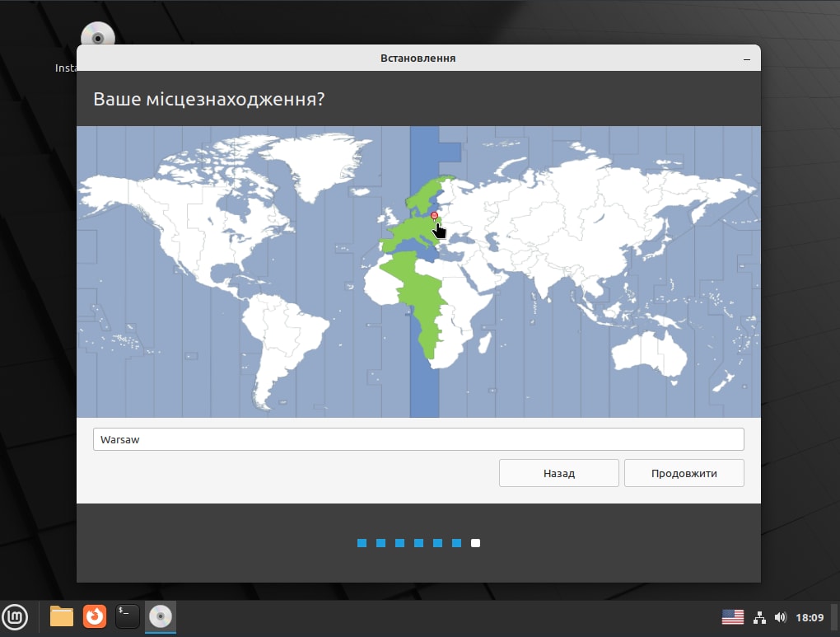Click the Warsaw location text field
Screen dimensions: 840x637
tap(418, 439)
